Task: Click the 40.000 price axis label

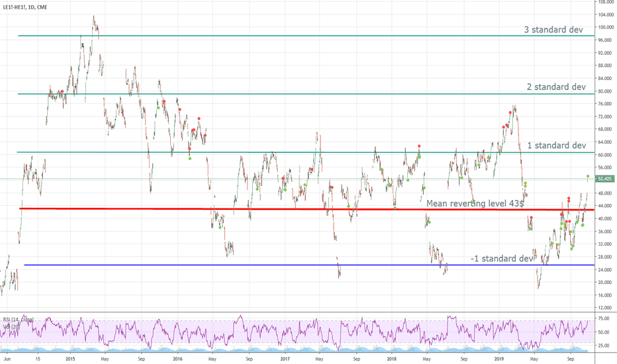Action: [x=606, y=218]
